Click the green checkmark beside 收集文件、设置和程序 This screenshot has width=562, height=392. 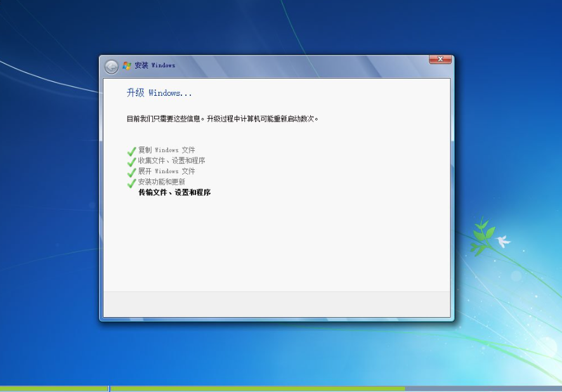coord(131,162)
